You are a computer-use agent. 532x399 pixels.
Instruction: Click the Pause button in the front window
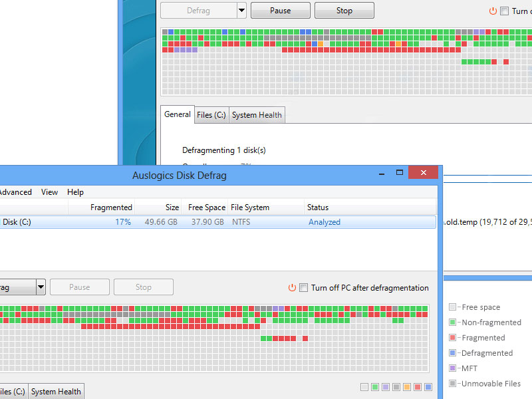pyautogui.click(x=80, y=287)
